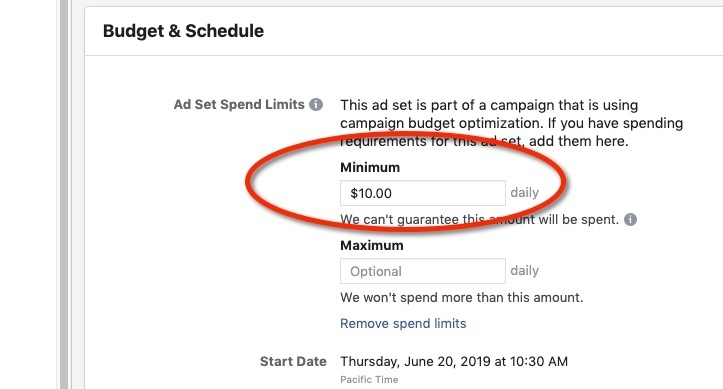Screen dimensions: 723x389
Task: Click the bold Maximum label
Action: click(x=372, y=245)
